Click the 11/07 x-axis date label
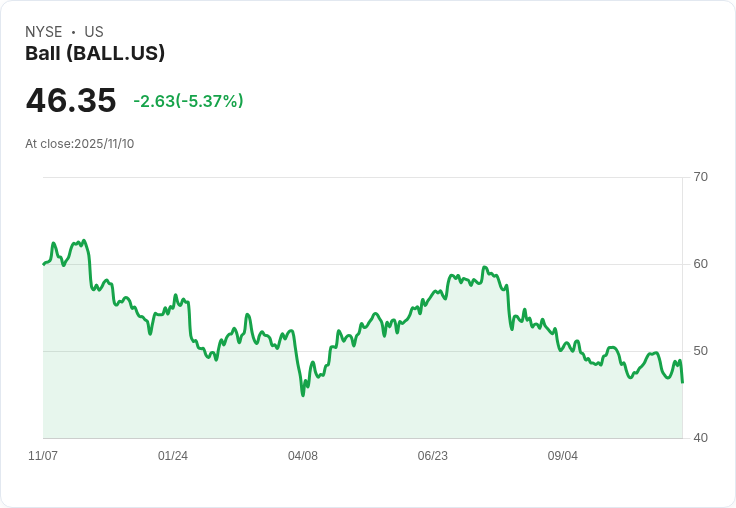Screen dimensions: 736x508 (x=43, y=456)
